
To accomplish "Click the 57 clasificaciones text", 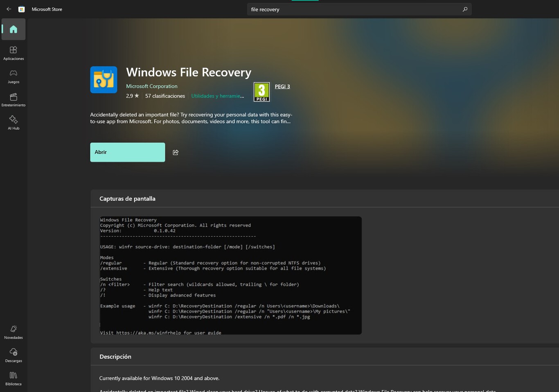I will pos(165,96).
